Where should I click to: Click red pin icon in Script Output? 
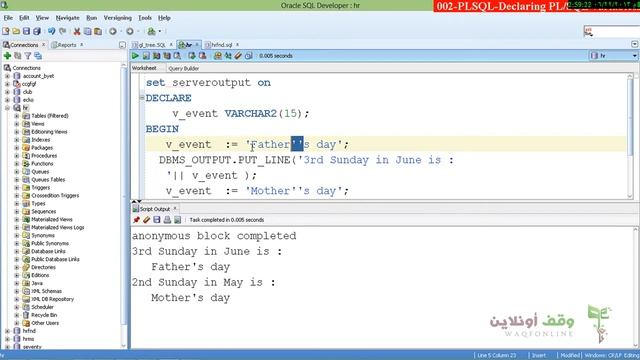(136, 220)
